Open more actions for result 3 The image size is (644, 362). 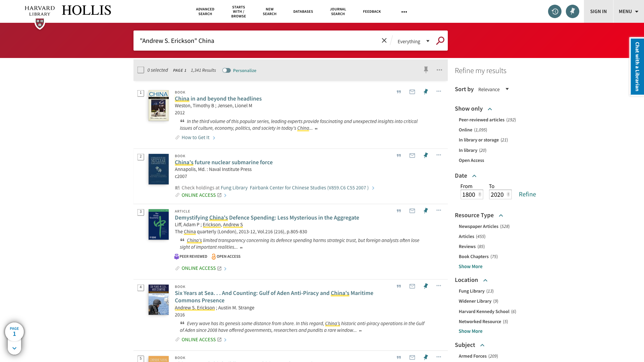pyautogui.click(x=439, y=210)
